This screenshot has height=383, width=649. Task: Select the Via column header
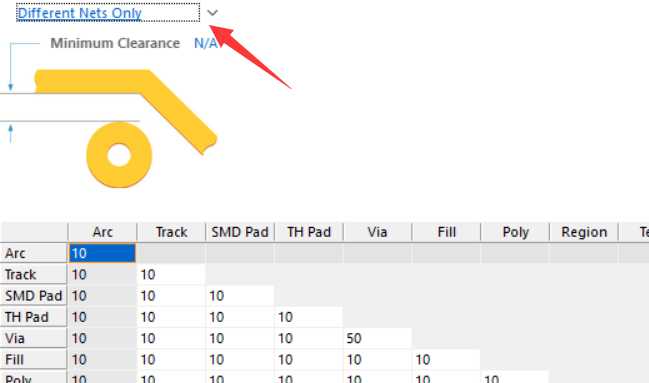tap(377, 232)
